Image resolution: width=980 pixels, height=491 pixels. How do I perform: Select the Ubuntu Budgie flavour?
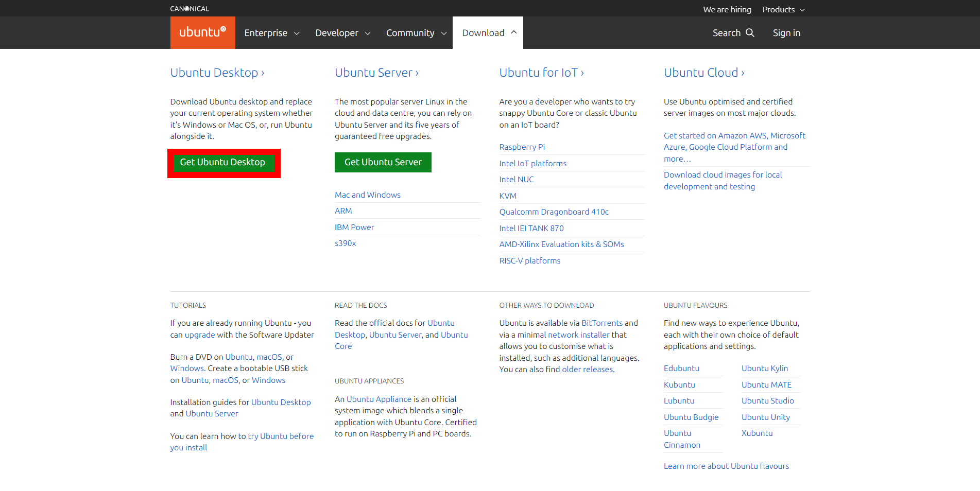(x=691, y=417)
